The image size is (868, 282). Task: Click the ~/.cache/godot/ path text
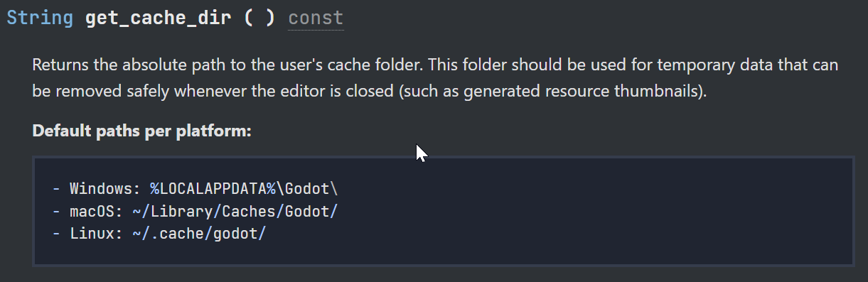[x=198, y=234]
